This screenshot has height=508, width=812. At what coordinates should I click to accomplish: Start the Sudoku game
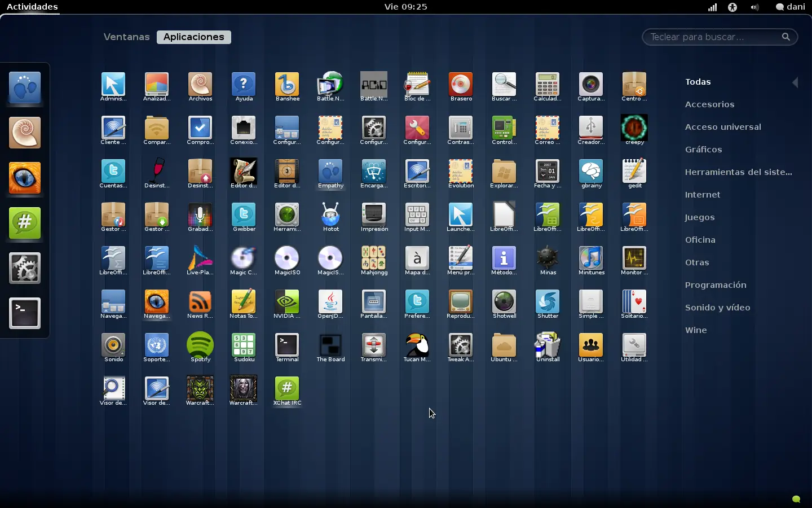[x=244, y=348]
